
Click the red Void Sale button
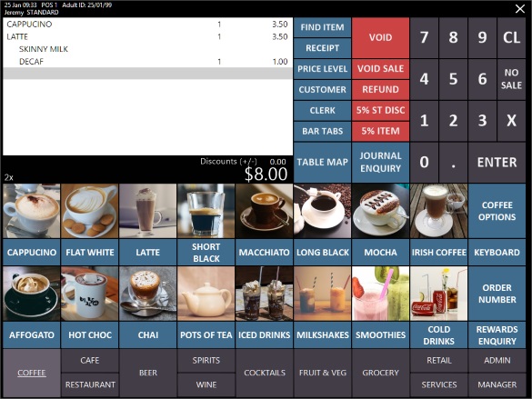coord(380,69)
